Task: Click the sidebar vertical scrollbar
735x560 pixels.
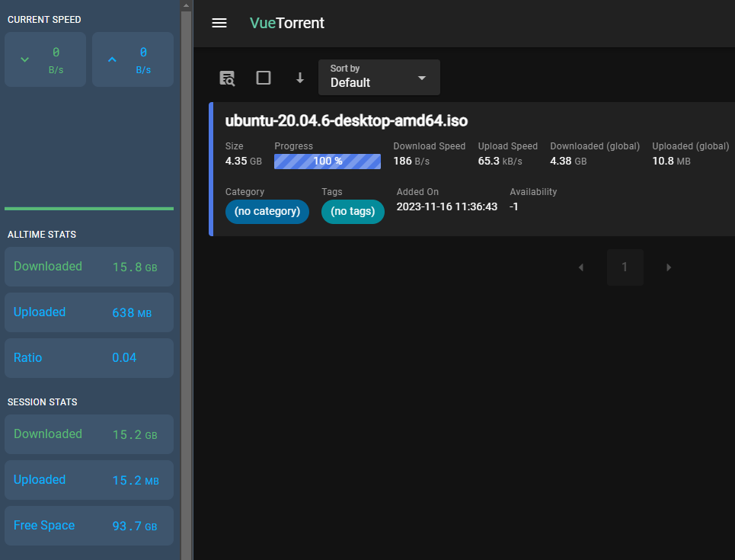Action: tap(186, 285)
